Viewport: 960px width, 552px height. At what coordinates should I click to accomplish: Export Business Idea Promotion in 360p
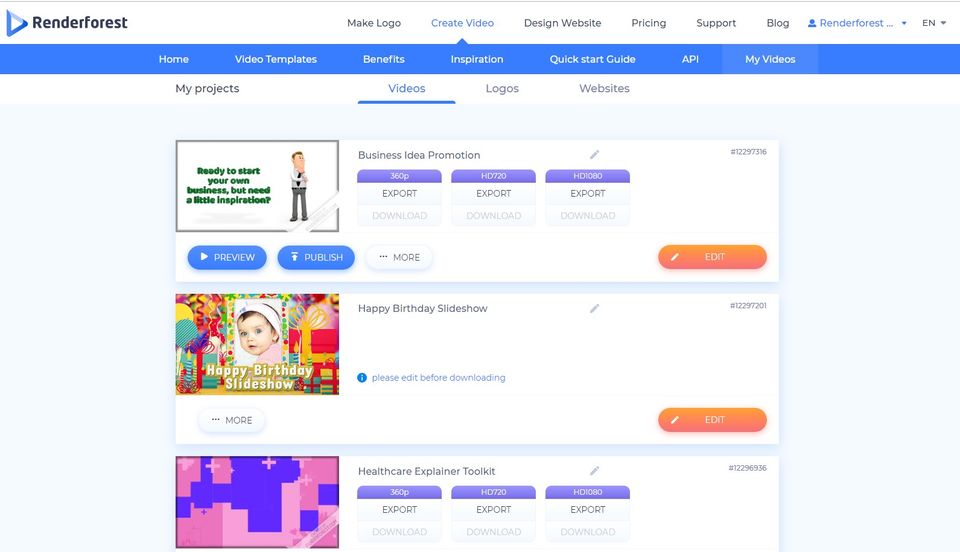[399, 193]
